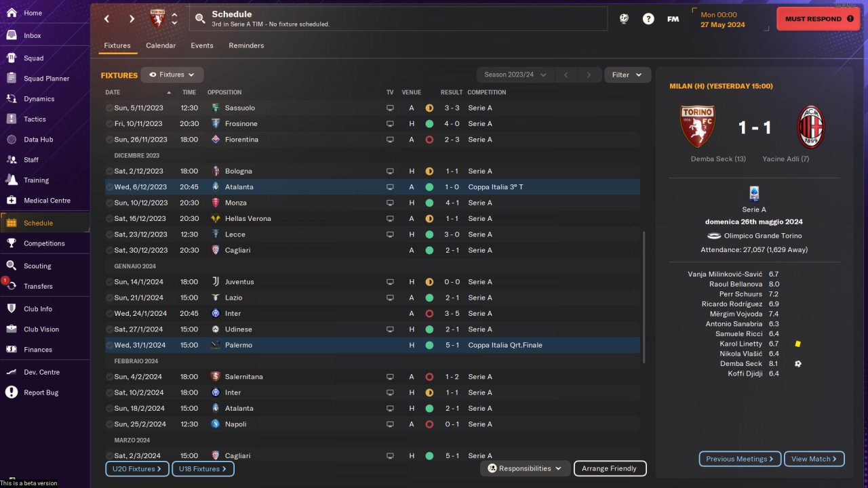Image resolution: width=868 pixels, height=488 pixels.
Task: Go to the next season with the right chevron
Action: coord(589,75)
